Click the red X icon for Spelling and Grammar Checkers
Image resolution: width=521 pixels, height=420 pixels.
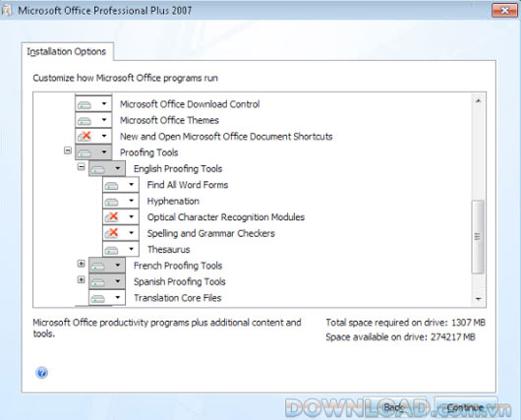pos(112,233)
